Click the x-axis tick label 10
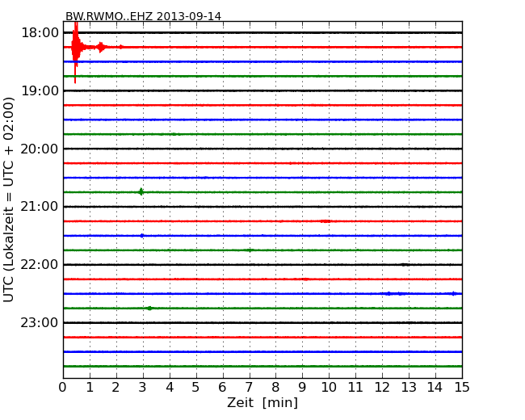525x420 pixels. point(329,388)
